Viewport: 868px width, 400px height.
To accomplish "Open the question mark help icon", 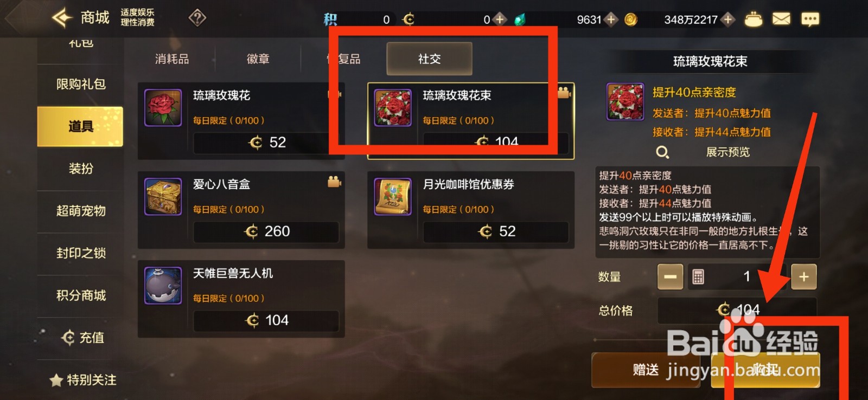I will coord(197,18).
